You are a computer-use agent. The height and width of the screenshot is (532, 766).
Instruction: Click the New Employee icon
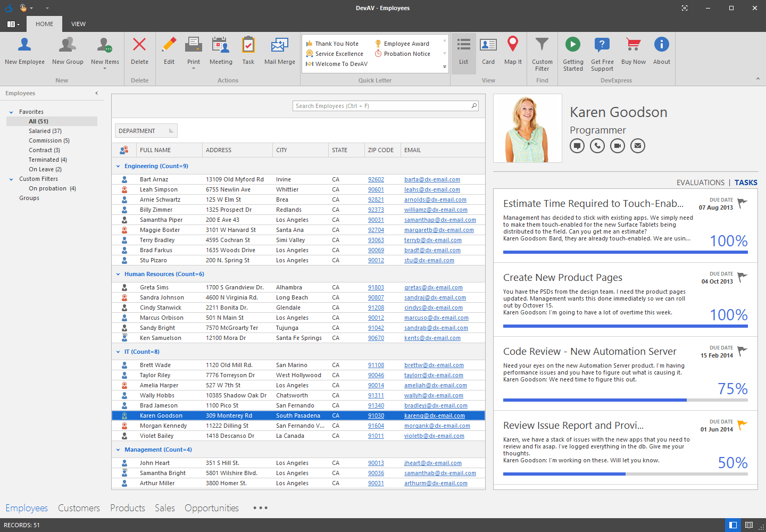point(24,45)
